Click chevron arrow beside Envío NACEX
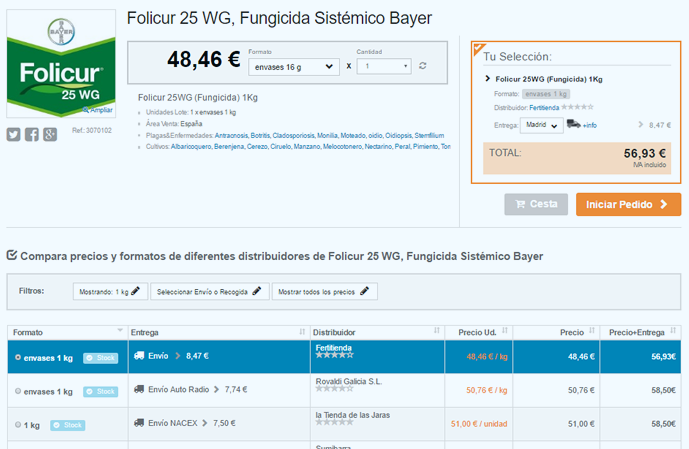Viewport: 689px width, 449px height. coord(205,423)
